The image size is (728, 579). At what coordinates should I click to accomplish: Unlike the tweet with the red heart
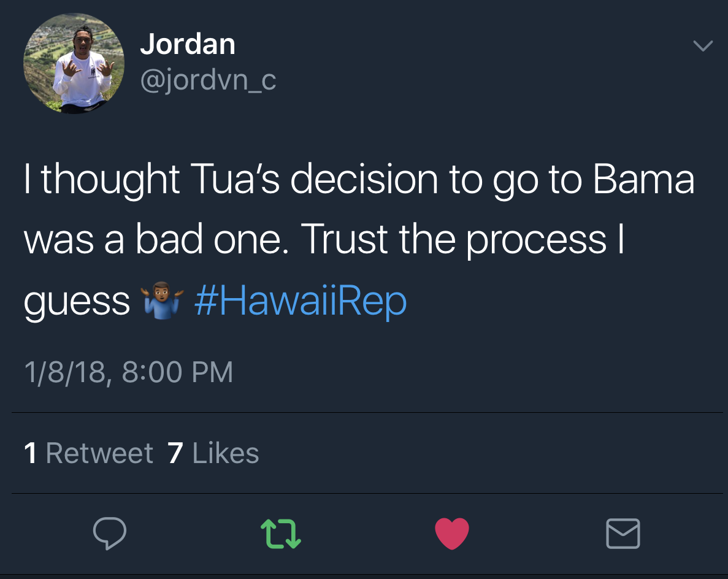452,534
